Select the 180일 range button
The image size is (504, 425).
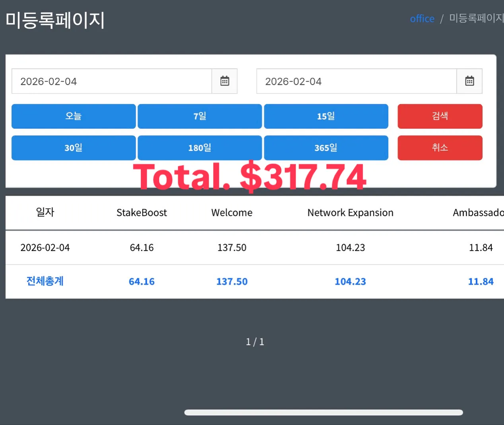[x=200, y=148]
